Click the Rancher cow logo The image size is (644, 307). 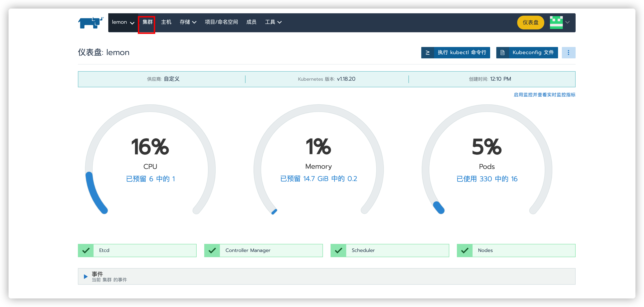tap(91, 23)
